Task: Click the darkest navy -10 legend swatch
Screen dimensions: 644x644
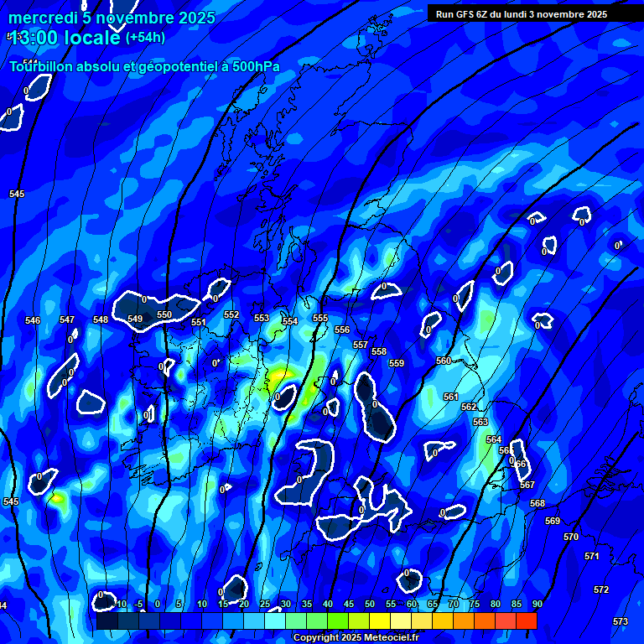Action: point(107,621)
